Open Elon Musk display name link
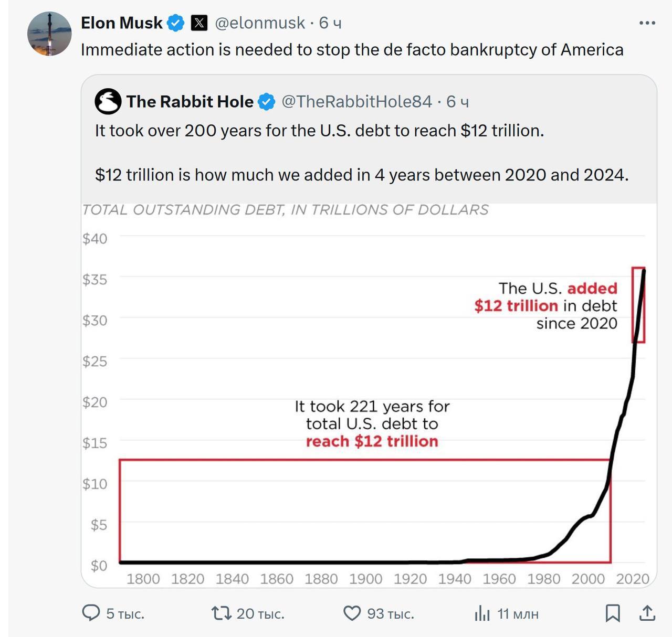Screen dimensions: 672x637 click(122, 23)
